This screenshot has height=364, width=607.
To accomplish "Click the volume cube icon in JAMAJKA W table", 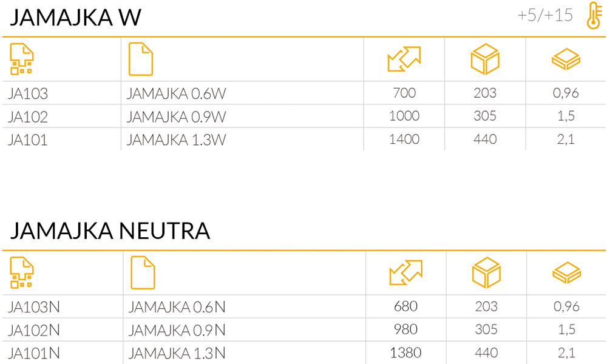I will pos(485,59).
